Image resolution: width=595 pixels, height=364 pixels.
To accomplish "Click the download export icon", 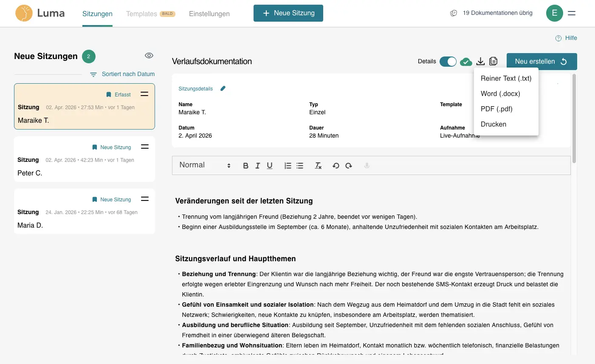I will point(480,62).
